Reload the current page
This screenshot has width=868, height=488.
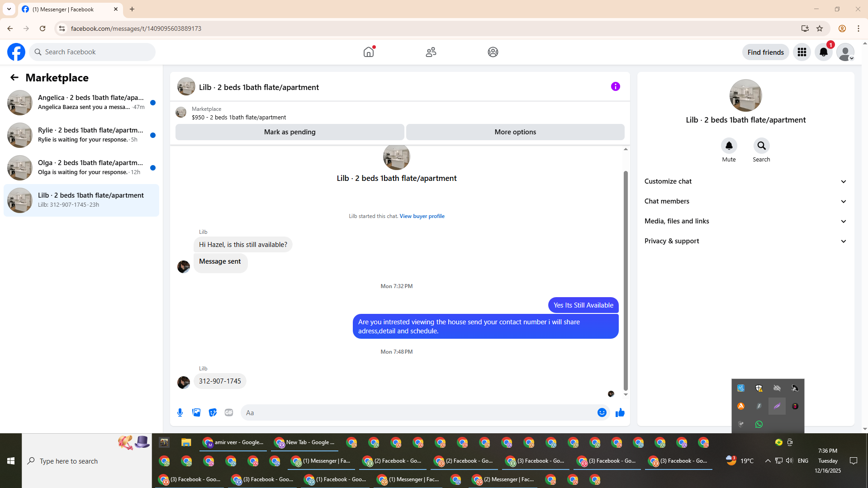[x=43, y=28]
